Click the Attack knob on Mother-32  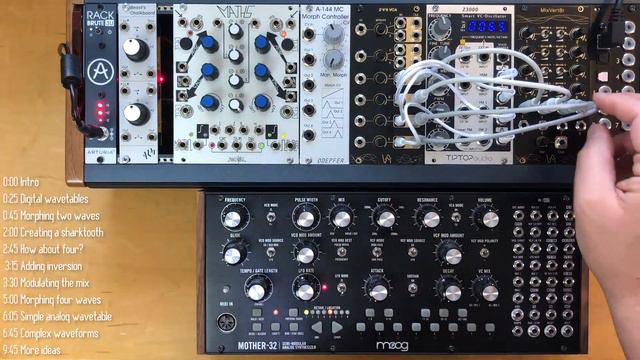[x=378, y=291]
